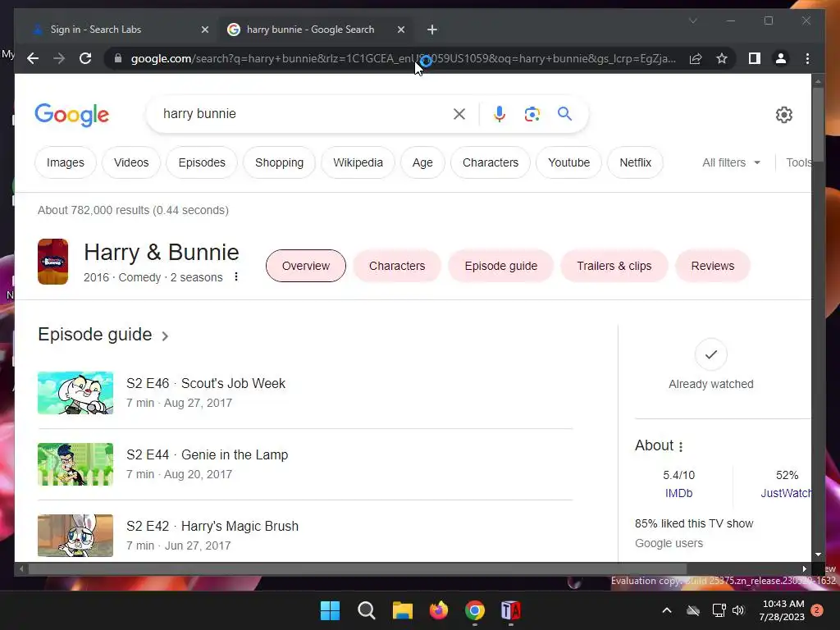
Task: Select the Shopping filter chip
Action: 279,162
